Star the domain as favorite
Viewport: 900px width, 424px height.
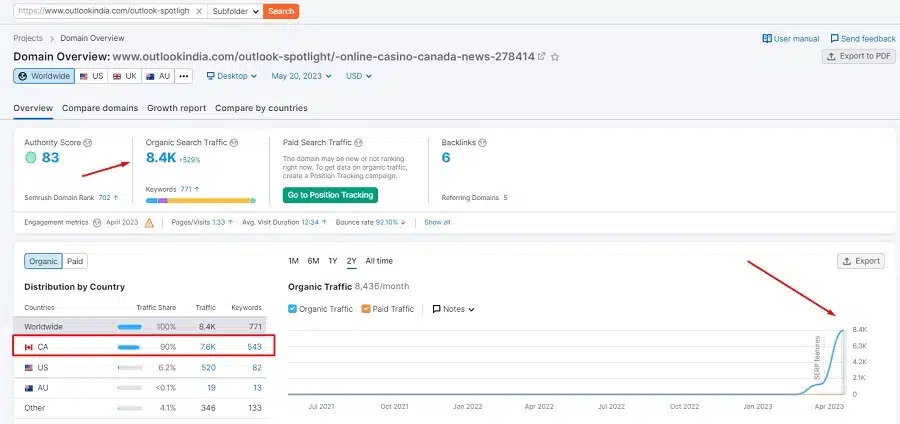click(x=555, y=56)
